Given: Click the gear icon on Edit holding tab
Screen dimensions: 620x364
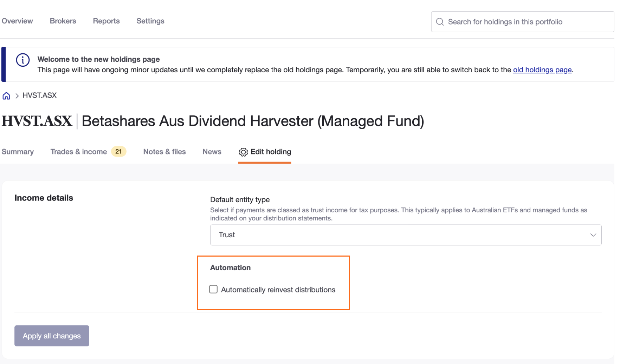Looking at the screenshot, I should tap(243, 152).
